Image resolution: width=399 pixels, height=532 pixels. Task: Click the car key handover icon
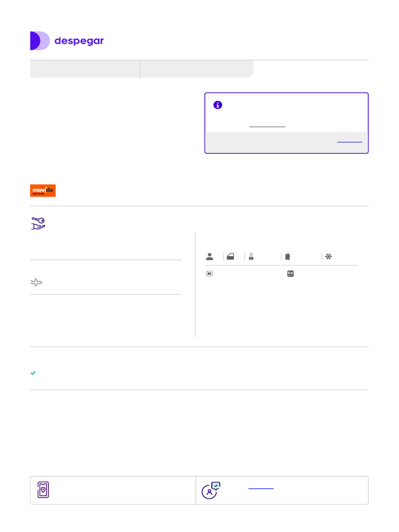point(38,223)
